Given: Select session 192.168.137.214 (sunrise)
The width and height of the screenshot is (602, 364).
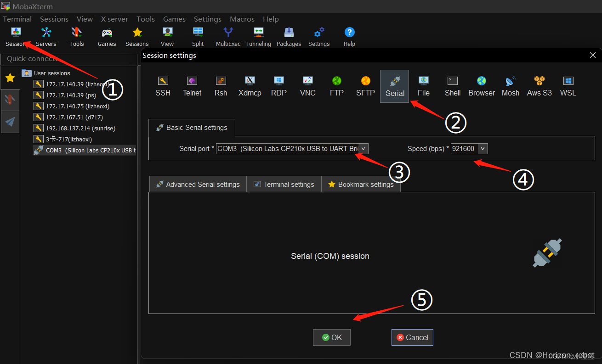Looking at the screenshot, I should tap(75, 128).
